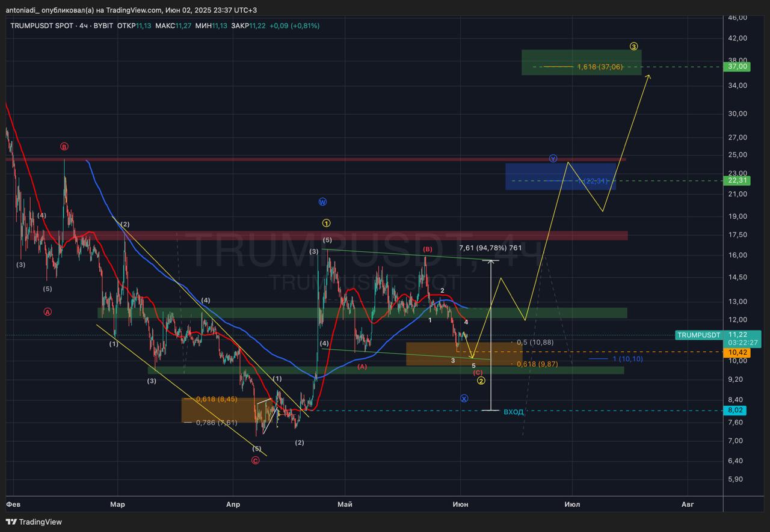This screenshot has height=532, width=770.
Task: Click the 7,61 (94,78%) 761 measurement label
Action: click(490, 248)
